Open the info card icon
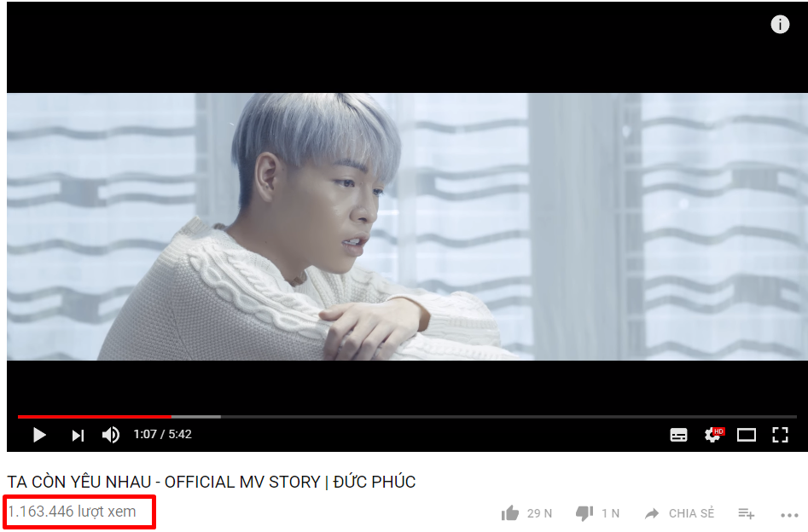The image size is (808, 532). [780, 24]
